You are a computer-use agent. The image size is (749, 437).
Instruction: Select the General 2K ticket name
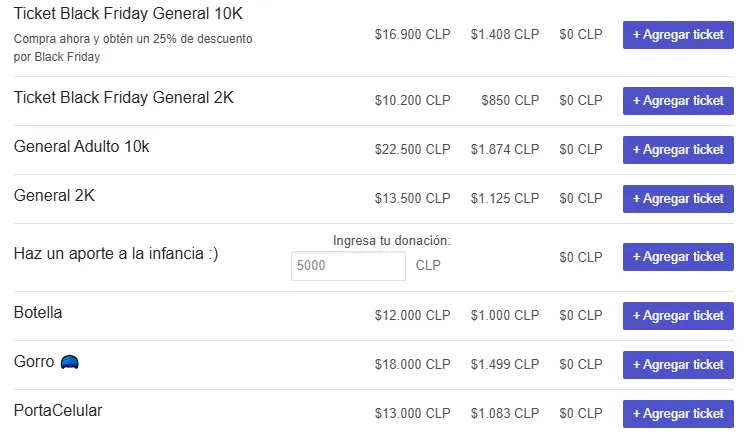pos(54,195)
